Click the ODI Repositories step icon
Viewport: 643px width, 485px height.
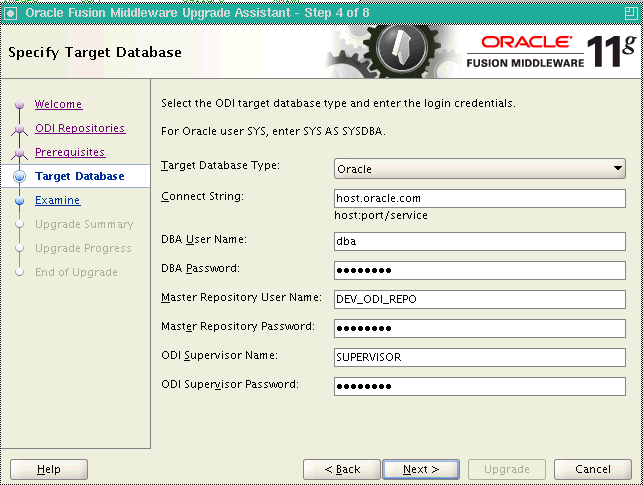tap(18, 129)
